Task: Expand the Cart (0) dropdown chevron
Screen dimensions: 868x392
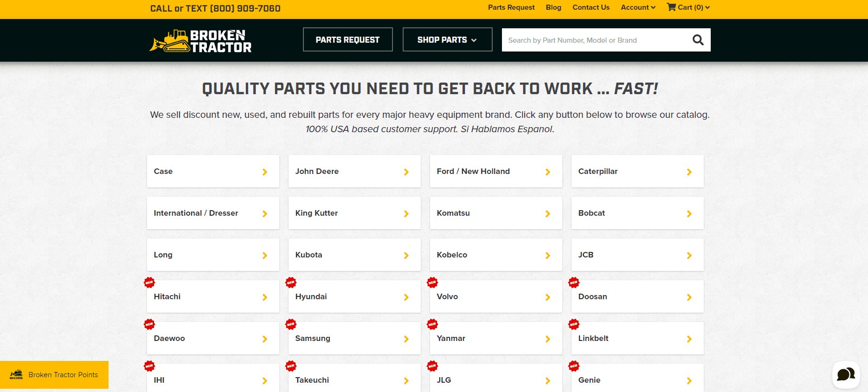Action: pos(707,7)
